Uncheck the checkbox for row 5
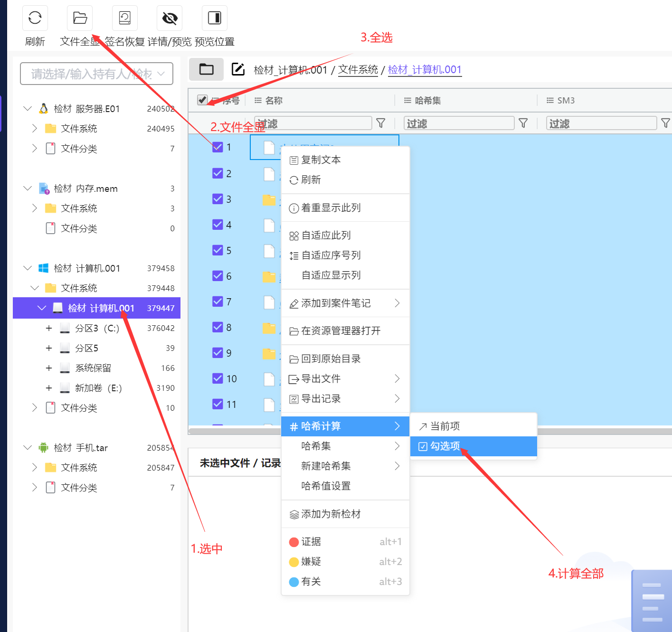This screenshot has width=672, height=632. (x=218, y=250)
